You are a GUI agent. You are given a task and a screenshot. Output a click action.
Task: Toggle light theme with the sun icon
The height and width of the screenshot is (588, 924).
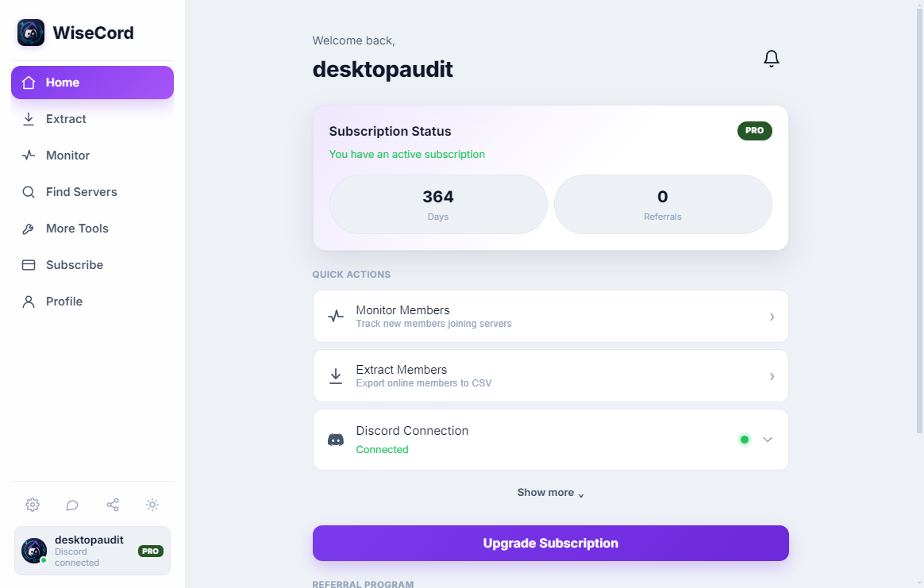tap(152, 505)
